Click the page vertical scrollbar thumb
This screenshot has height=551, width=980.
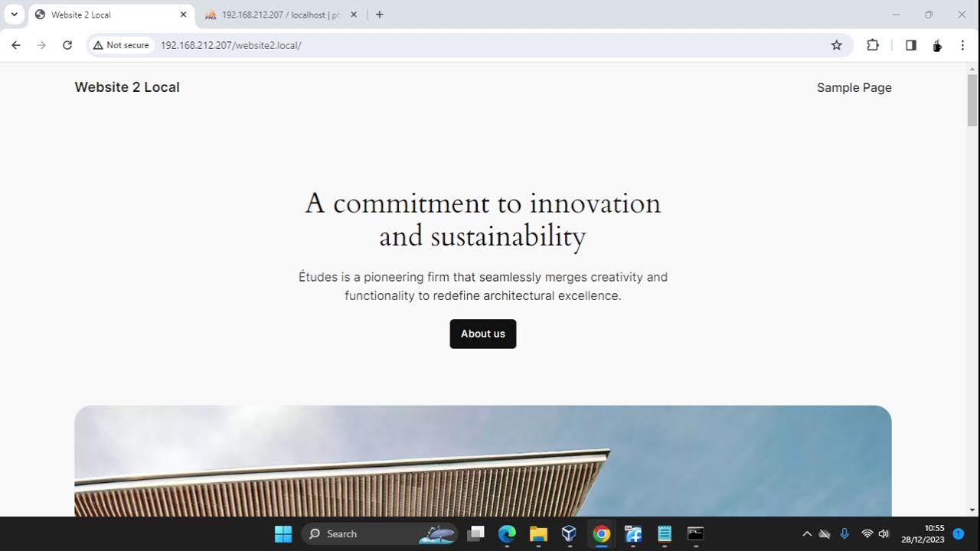(972, 99)
